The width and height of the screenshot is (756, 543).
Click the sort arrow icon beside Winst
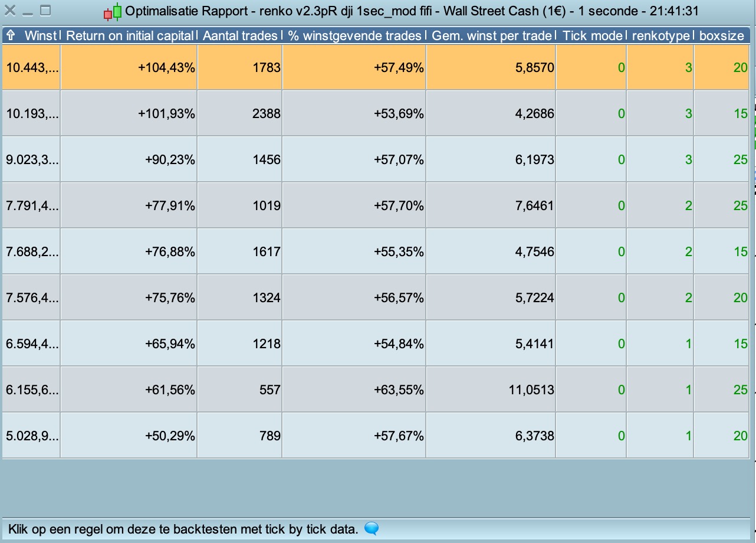pyautogui.click(x=11, y=35)
